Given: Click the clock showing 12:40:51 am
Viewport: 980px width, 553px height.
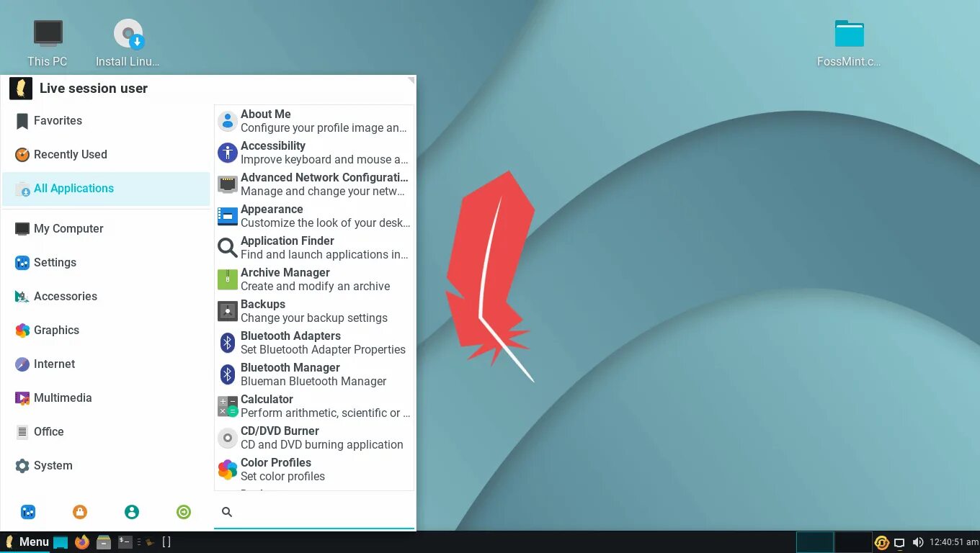Looking at the screenshot, I should point(954,542).
